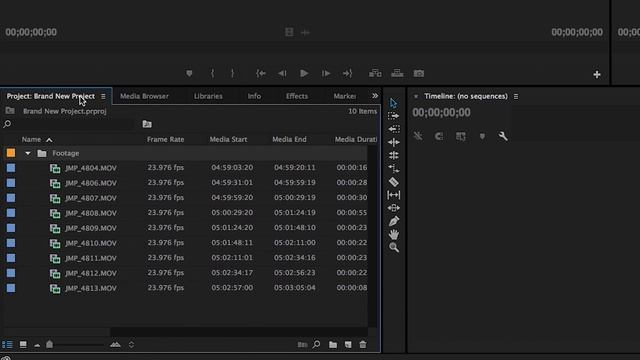Go to Out point
Image resolution: width=640 pixels, height=360 pixels.
tap(347, 73)
